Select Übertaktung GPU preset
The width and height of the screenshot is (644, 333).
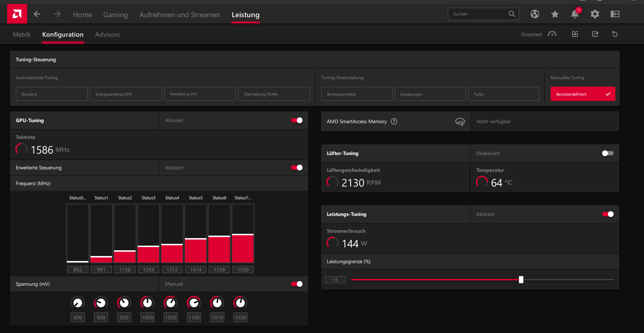[x=200, y=94]
